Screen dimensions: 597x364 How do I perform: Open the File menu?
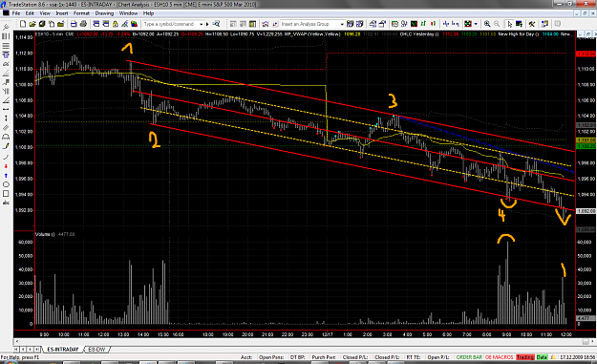point(16,13)
